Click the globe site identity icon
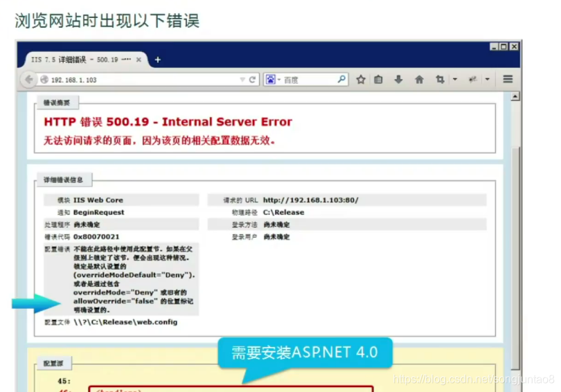The image size is (561, 392). click(x=44, y=80)
